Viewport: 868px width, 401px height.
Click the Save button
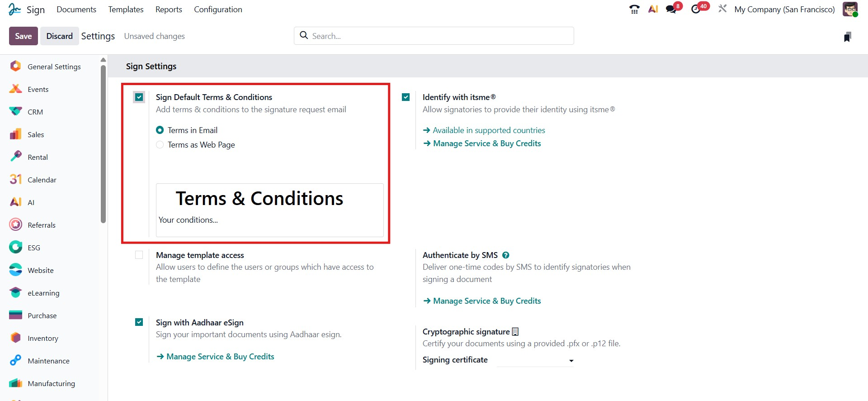24,36
